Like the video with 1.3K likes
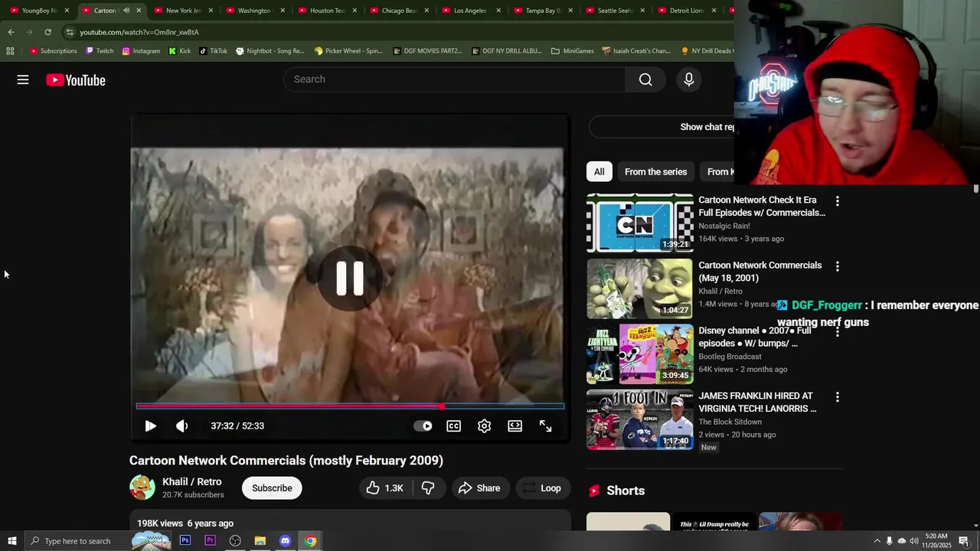 tap(386, 488)
